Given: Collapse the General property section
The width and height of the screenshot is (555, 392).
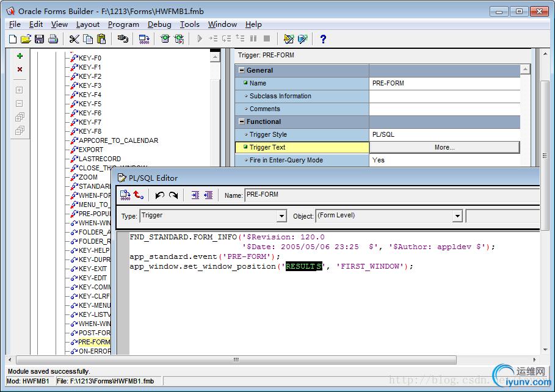Looking at the screenshot, I should point(242,70).
